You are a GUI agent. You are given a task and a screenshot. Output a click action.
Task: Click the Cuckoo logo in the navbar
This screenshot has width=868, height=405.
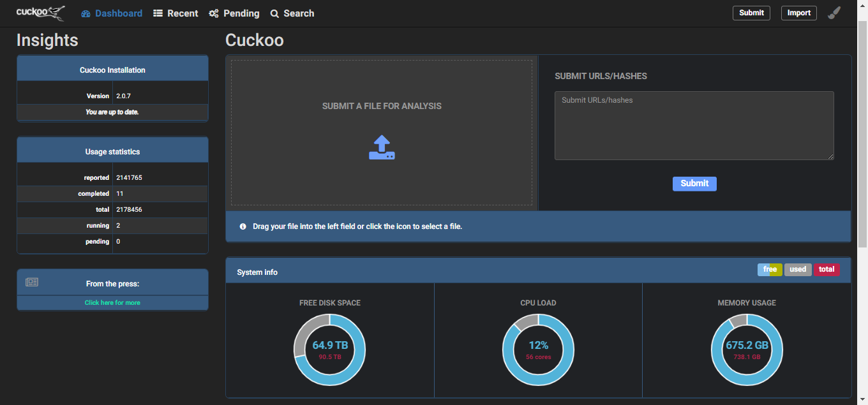point(41,13)
